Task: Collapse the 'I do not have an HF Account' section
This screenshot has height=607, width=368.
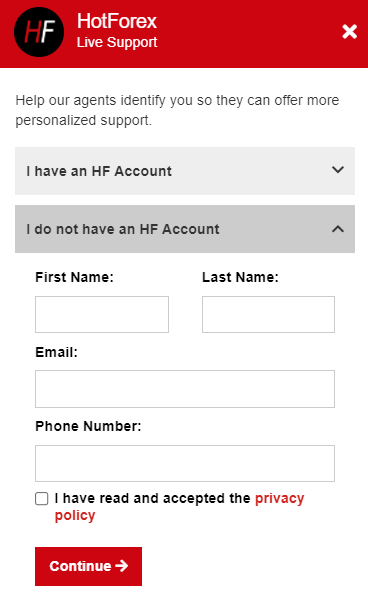Action: 185,229
